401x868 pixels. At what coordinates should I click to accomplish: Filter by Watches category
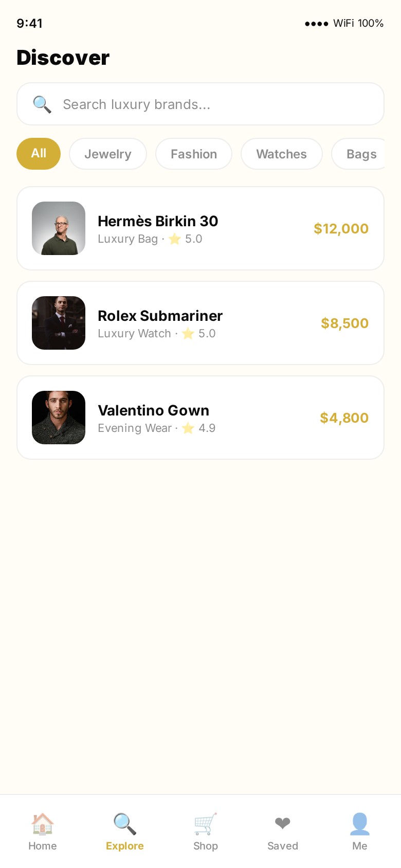coord(281,154)
